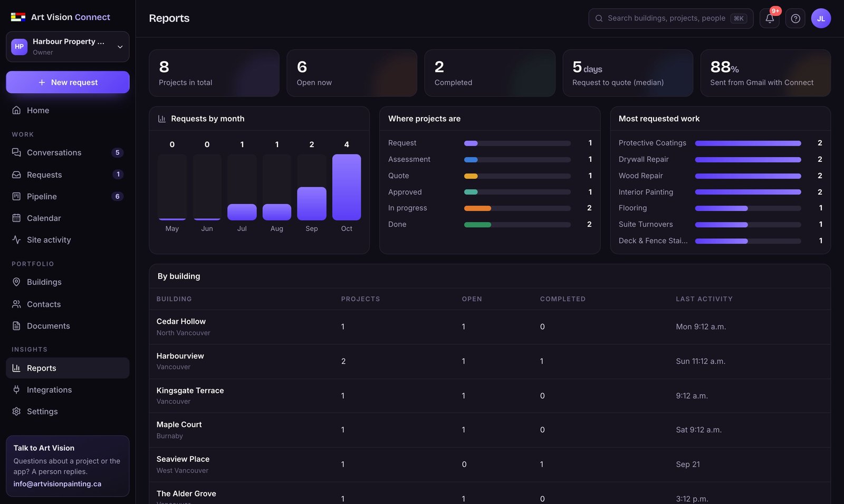Click the Done stage progress bar
Screen dimensions: 844x504
coord(517,225)
